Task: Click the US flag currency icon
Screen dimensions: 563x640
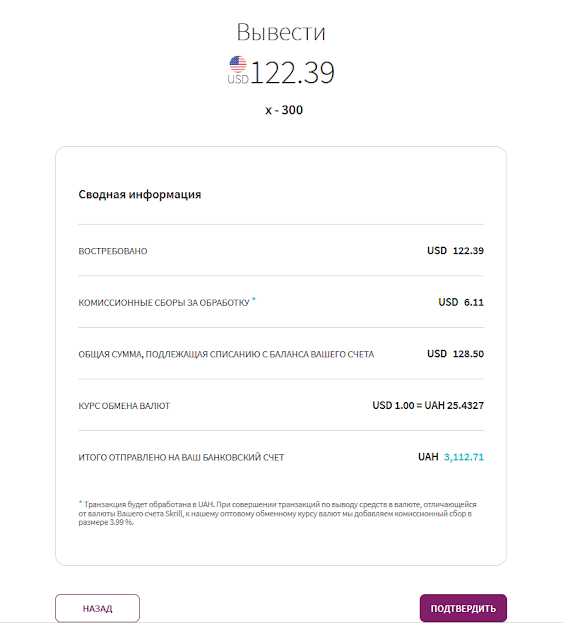Action: 238,64
